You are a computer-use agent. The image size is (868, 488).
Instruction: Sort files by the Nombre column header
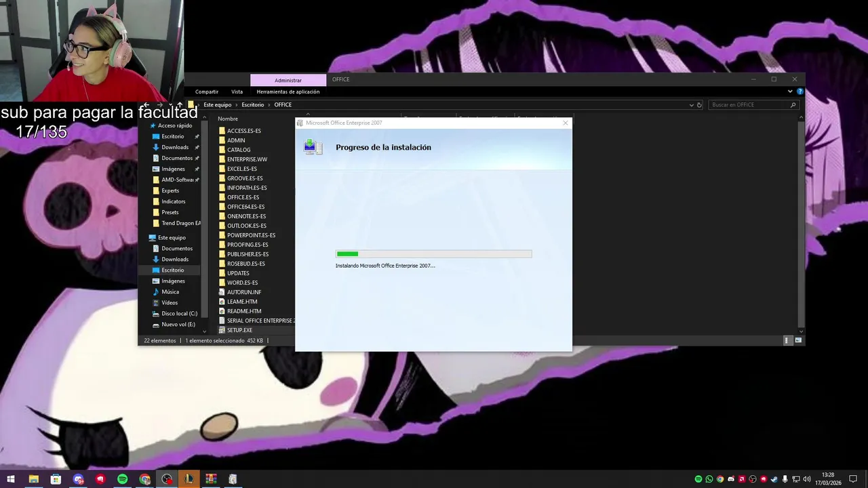(228, 119)
